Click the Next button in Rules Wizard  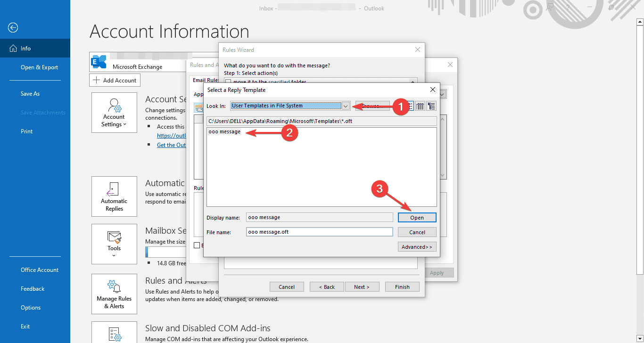362,286
